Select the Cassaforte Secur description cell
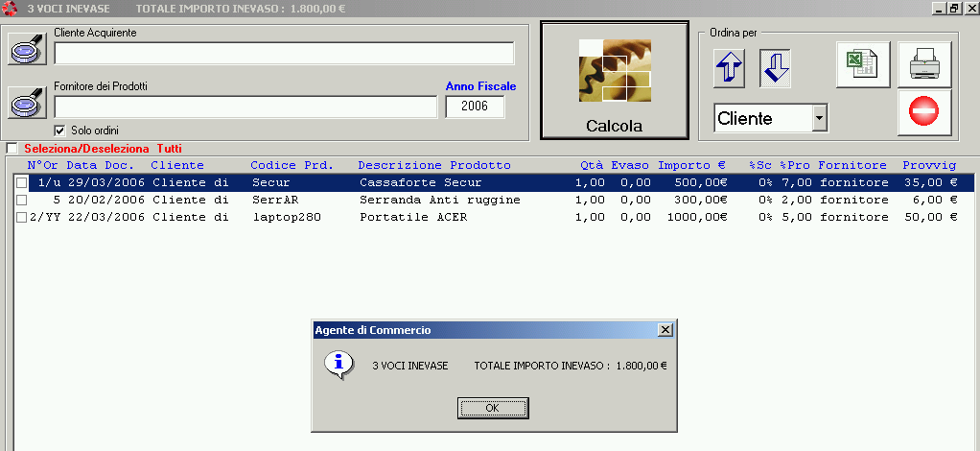Screen dimensions: 980x451 421,182
